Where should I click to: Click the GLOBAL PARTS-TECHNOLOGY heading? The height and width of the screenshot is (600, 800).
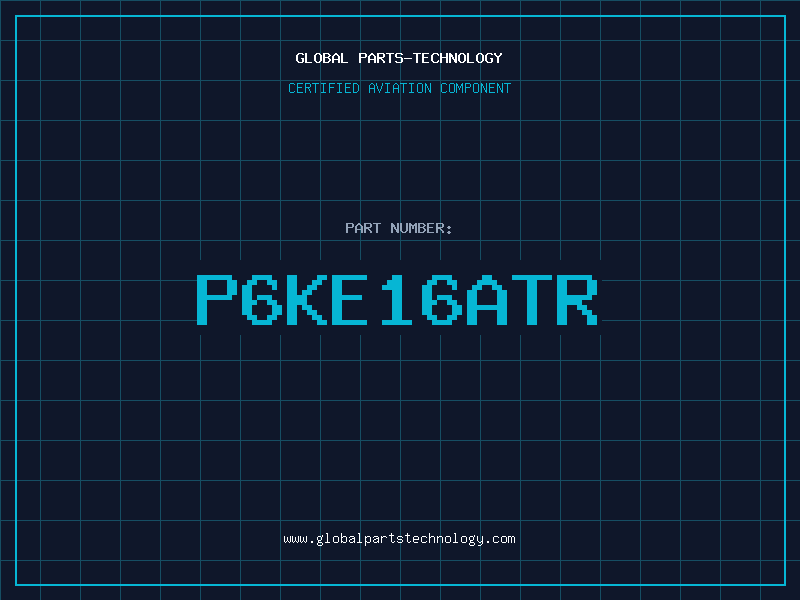click(x=399, y=58)
